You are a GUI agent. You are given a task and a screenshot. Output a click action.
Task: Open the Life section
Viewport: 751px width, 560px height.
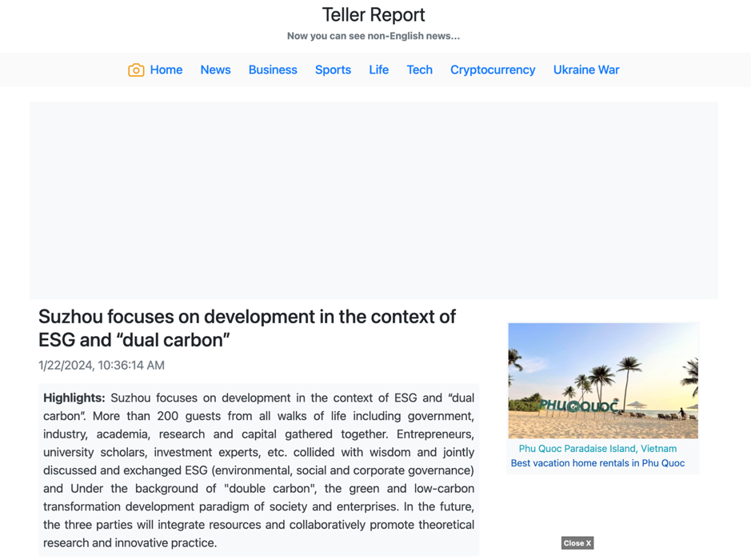pos(379,70)
